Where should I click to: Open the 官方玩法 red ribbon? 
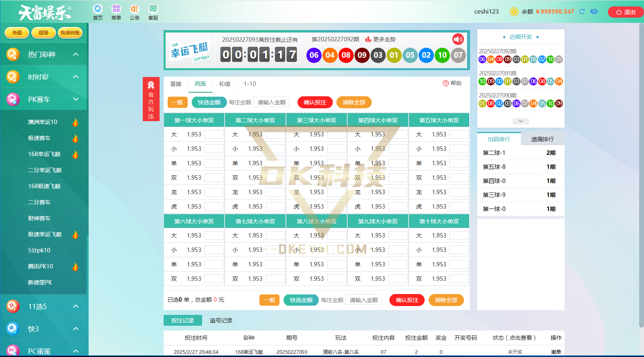(x=151, y=99)
